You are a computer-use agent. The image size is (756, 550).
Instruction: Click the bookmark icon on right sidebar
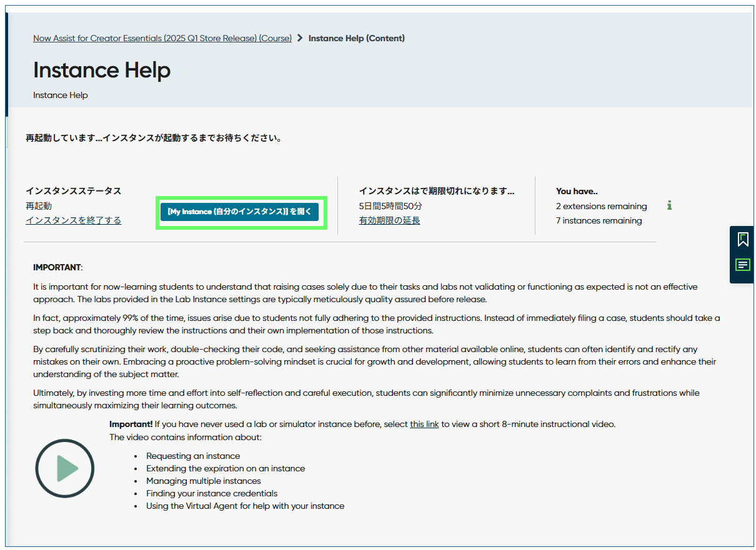[x=742, y=239]
